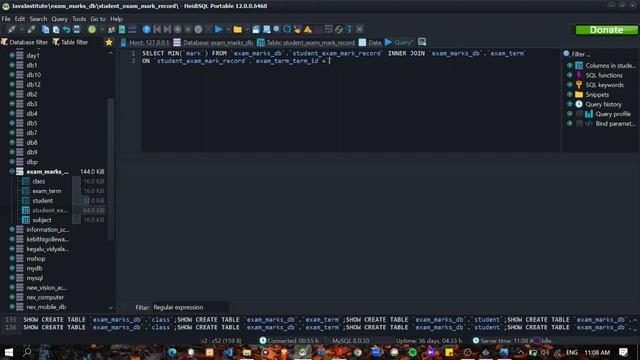Screen dimensions: 640x360
Task: Run the query with blue play icon
Action: (218, 29)
